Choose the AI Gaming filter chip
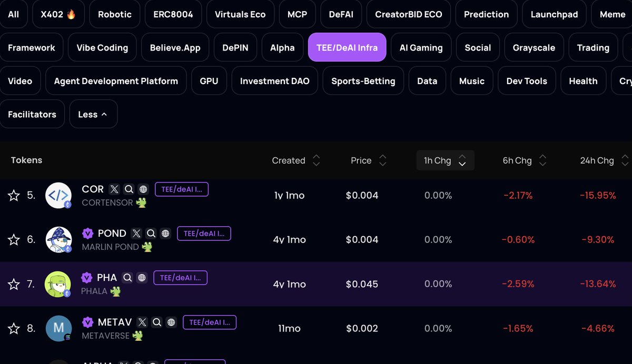Viewport: 632px width, 364px height. 421,47
